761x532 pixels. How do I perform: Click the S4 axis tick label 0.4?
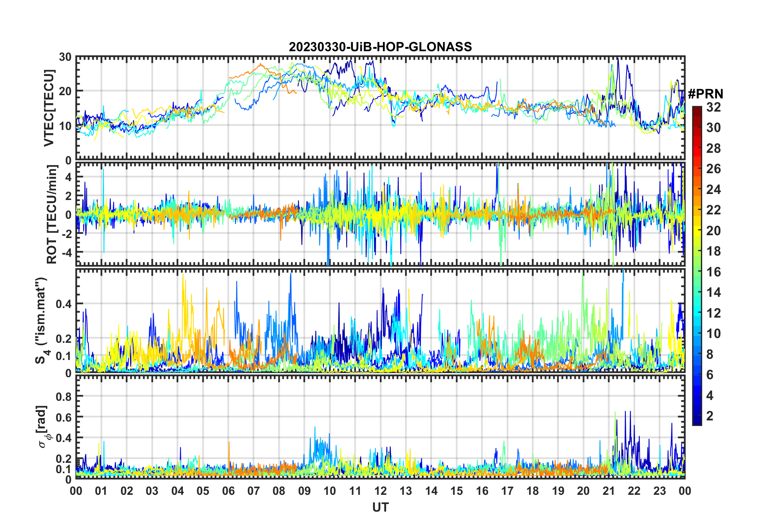[x=64, y=304]
